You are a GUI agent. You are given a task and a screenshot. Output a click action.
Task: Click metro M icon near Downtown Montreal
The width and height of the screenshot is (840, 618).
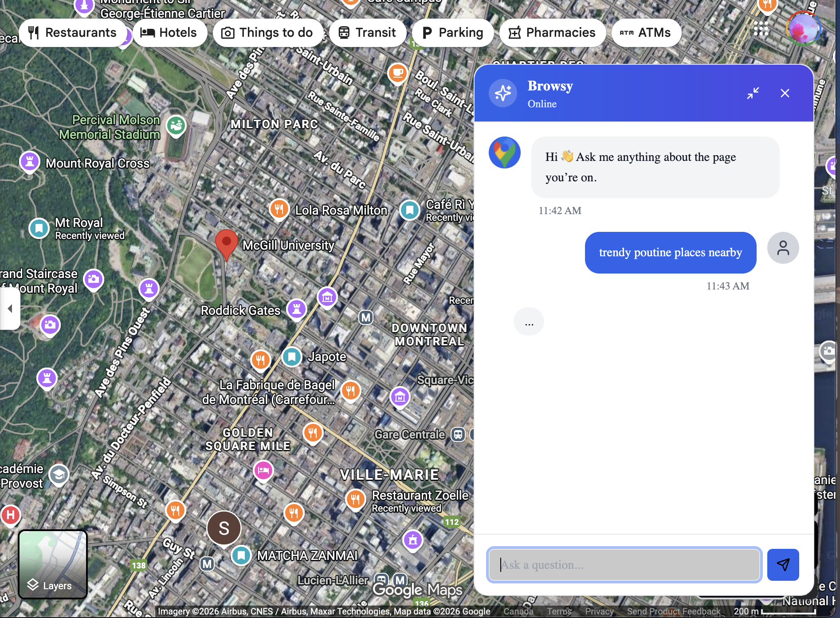pos(366,317)
